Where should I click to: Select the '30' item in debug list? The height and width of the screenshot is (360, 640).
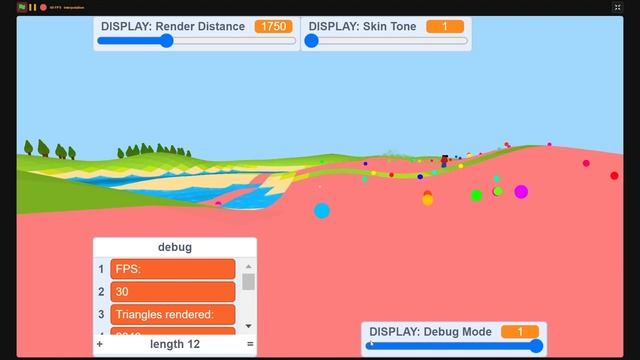pyautogui.click(x=173, y=291)
